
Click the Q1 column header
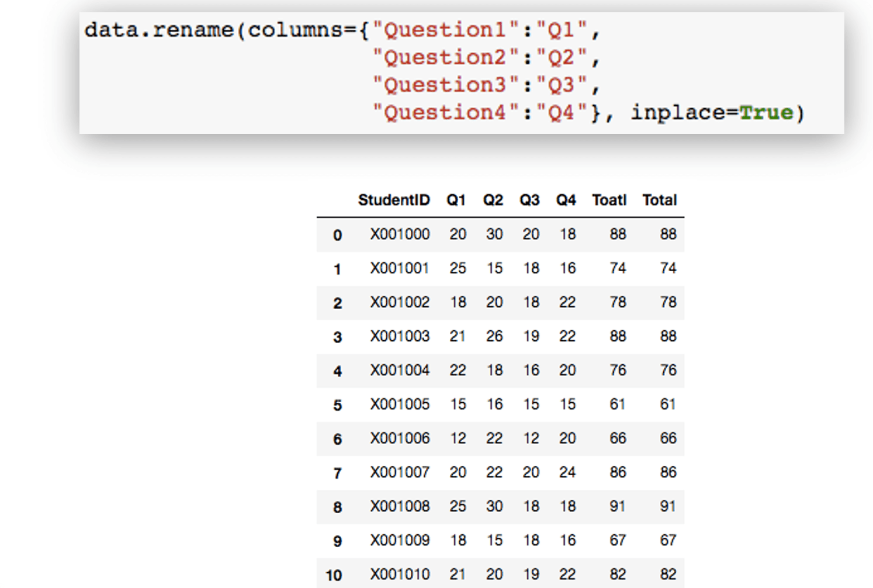coord(456,200)
